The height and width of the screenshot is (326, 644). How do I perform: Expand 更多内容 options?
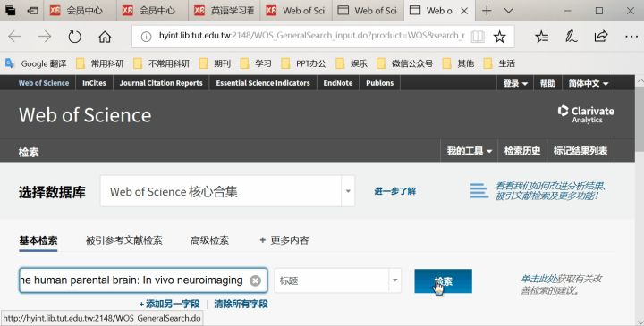(x=284, y=240)
